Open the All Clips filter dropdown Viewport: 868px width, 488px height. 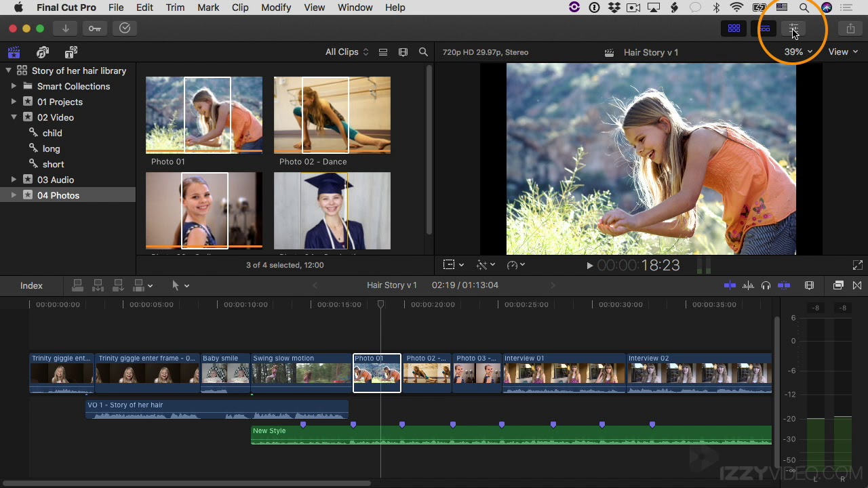347,52
